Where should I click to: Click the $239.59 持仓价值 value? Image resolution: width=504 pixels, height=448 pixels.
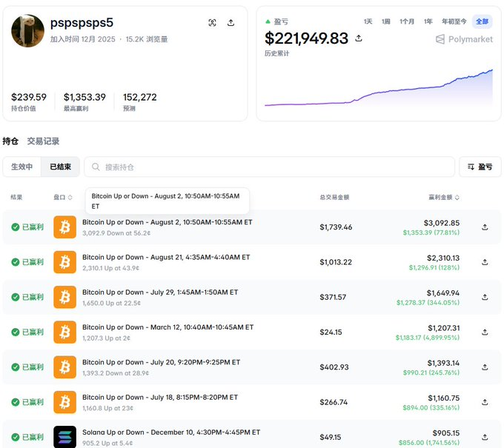[x=29, y=97]
